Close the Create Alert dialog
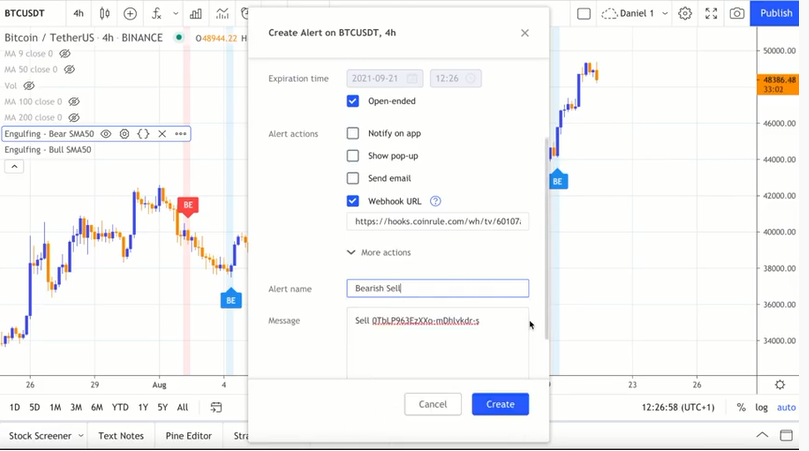This screenshot has width=809, height=451. point(525,33)
